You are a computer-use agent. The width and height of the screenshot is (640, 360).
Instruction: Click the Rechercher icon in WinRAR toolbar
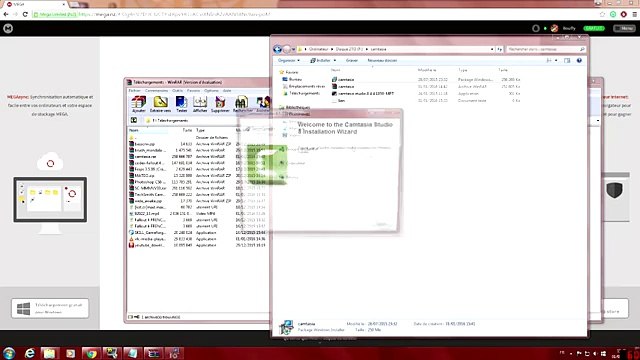pyautogui.click(x=242, y=104)
